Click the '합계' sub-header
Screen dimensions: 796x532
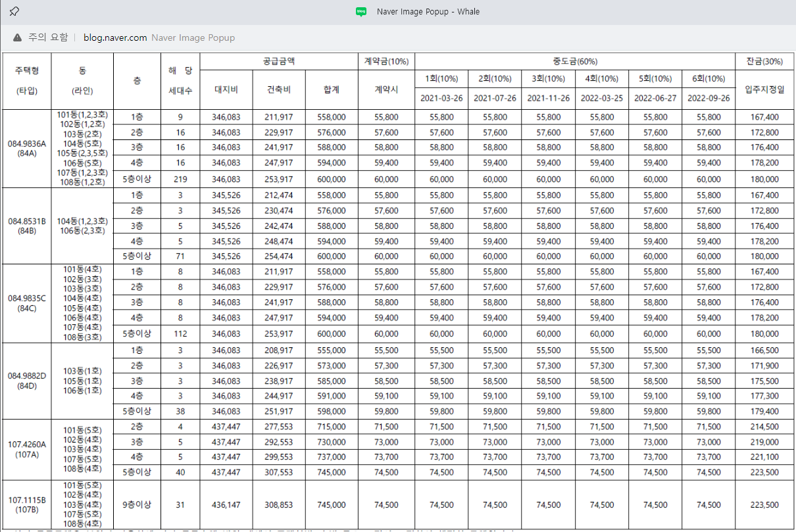pyautogui.click(x=332, y=89)
